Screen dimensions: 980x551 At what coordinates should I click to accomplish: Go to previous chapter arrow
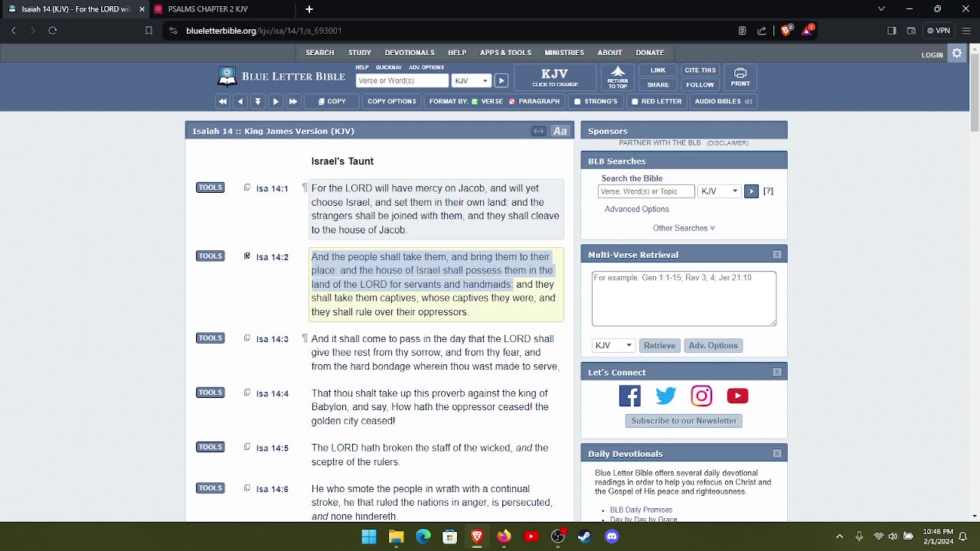click(x=240, y=101)
